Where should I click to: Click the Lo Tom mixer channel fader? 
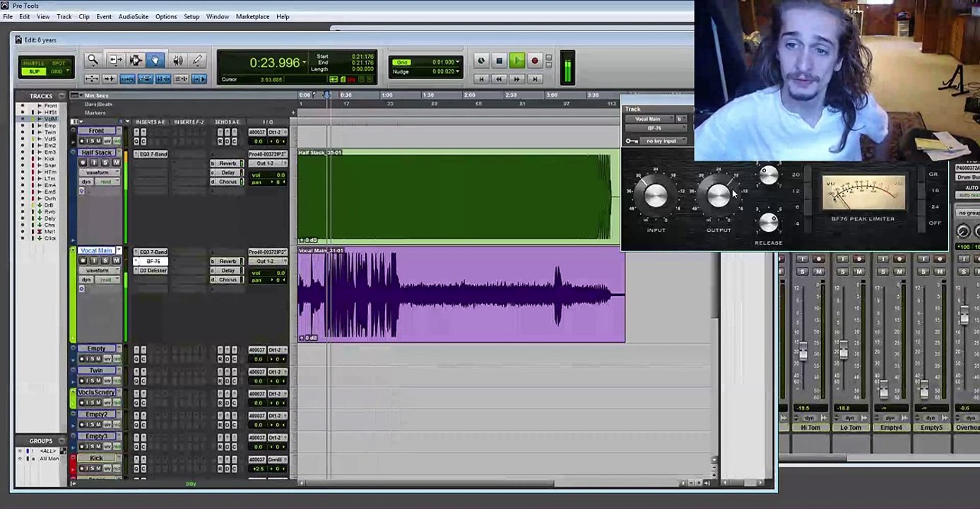pyautogui.click(x=842, y=351)
